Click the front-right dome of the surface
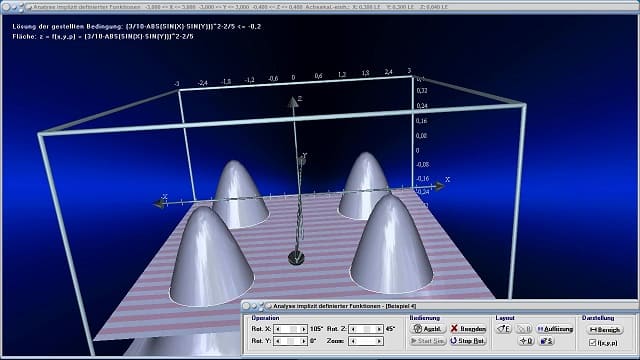The image size is (640, 360). 391,245
